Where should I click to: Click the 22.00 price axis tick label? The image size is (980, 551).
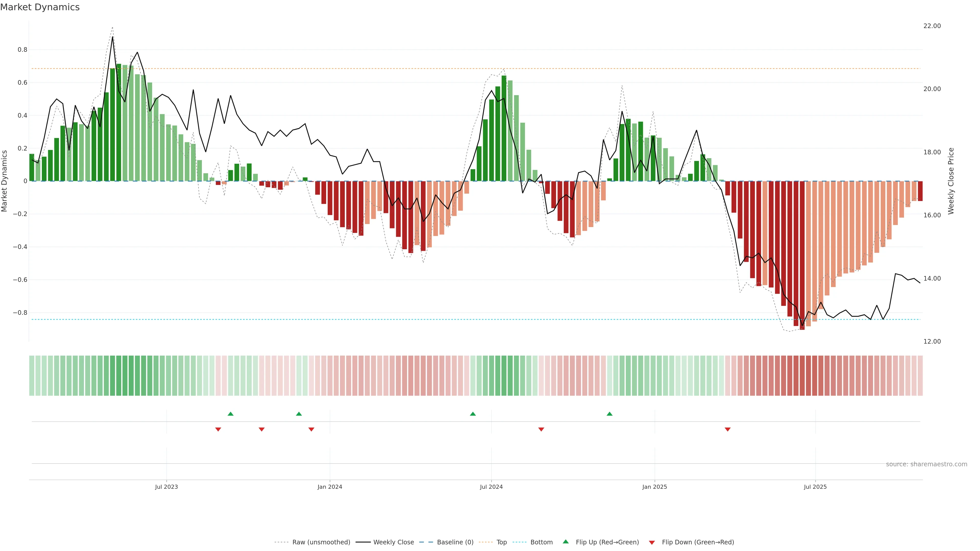(x=932, y=26)
